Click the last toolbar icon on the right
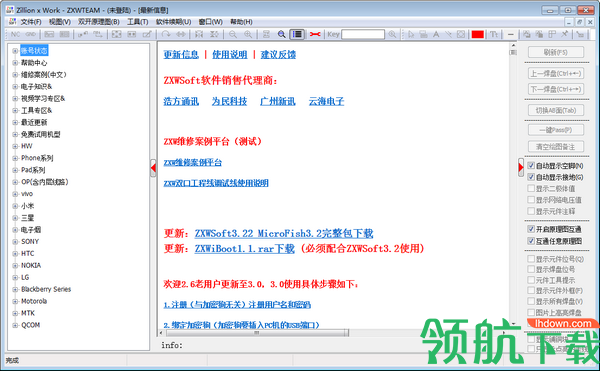The height and width of the screenshot is (371, 600). pos(580,34)
